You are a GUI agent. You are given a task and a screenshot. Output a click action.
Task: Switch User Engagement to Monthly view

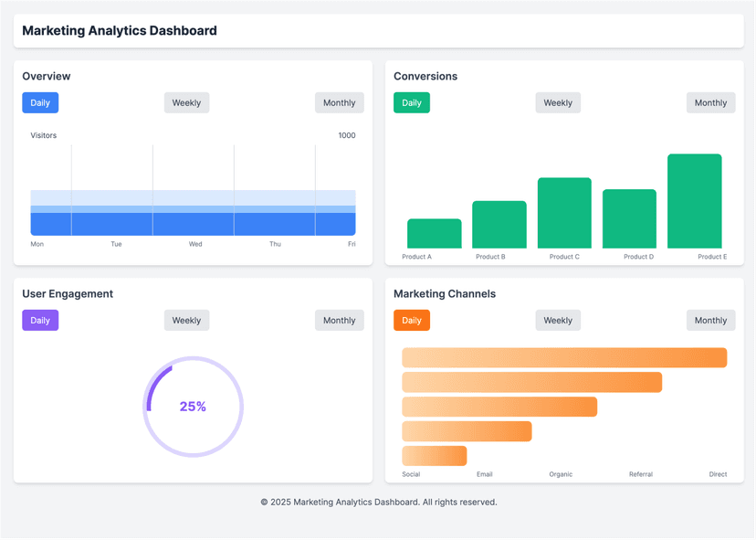click(339, 320)
